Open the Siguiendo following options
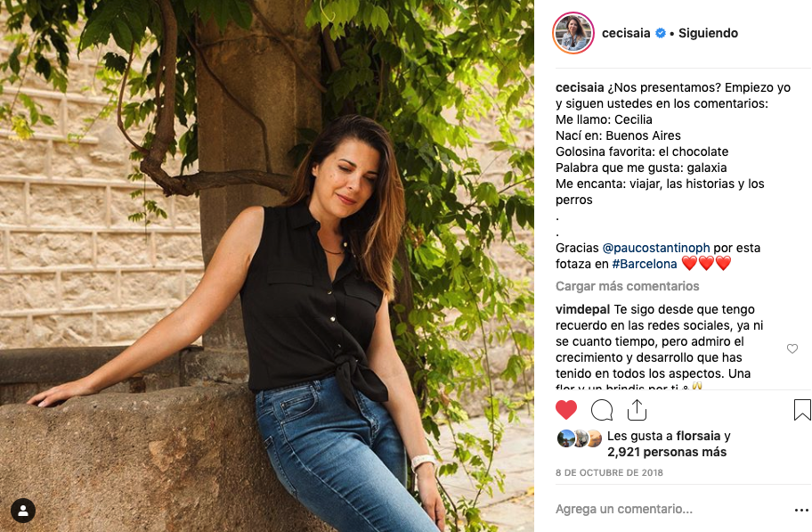 pyautogui.click(x=708, y=33)
